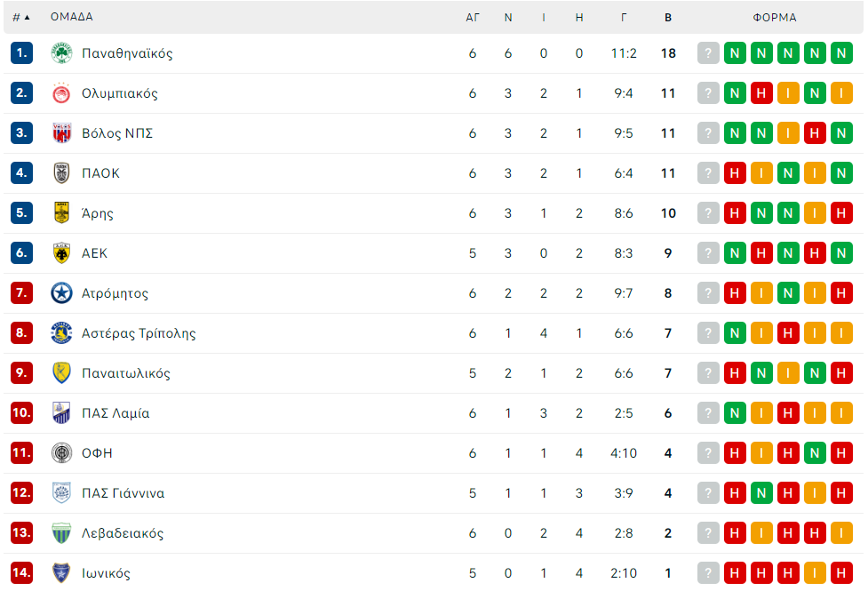Sort standings by the ΑΓ games header
The image size is (868, 591).
tap(472, 17)
